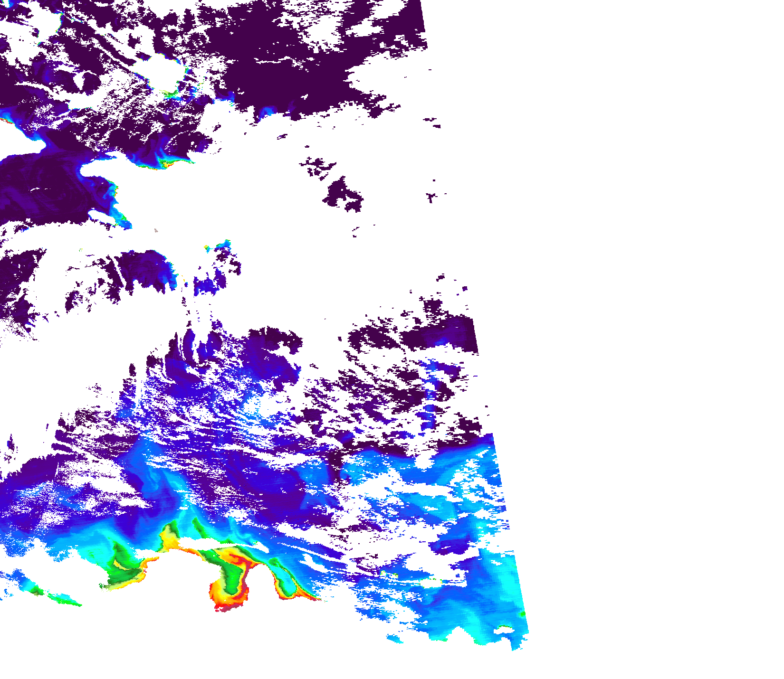784x679 pixels.
Task: Click the small gray dot in the white area
Action: pos(156,231)
